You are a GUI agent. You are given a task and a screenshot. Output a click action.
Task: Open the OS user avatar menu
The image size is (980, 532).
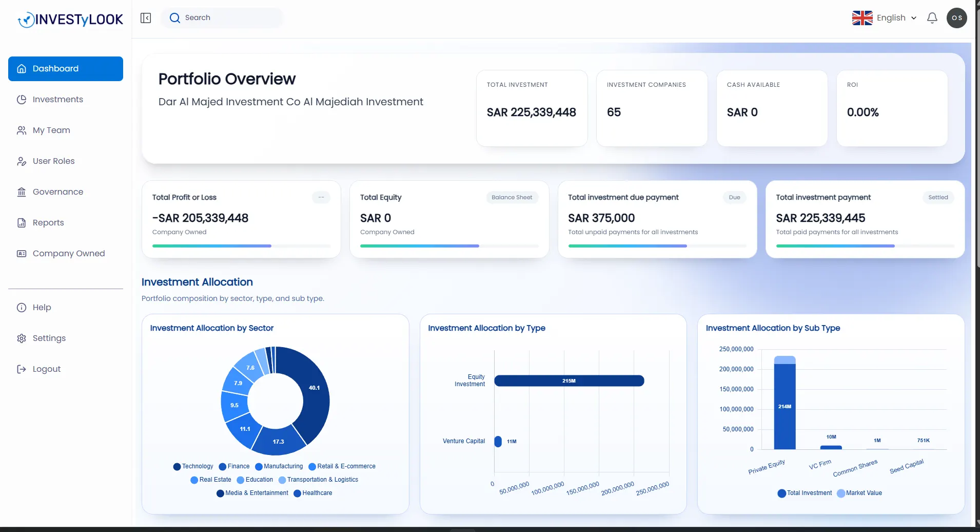pyautogui.click(x=957, y=18)
